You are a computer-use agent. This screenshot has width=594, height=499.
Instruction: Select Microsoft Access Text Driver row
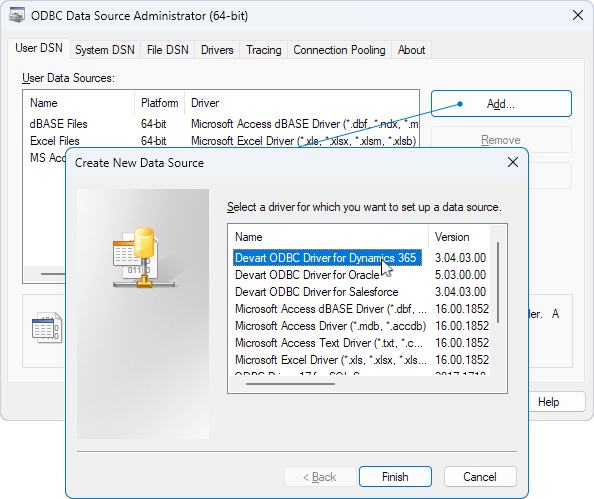[x=329, y=343]
